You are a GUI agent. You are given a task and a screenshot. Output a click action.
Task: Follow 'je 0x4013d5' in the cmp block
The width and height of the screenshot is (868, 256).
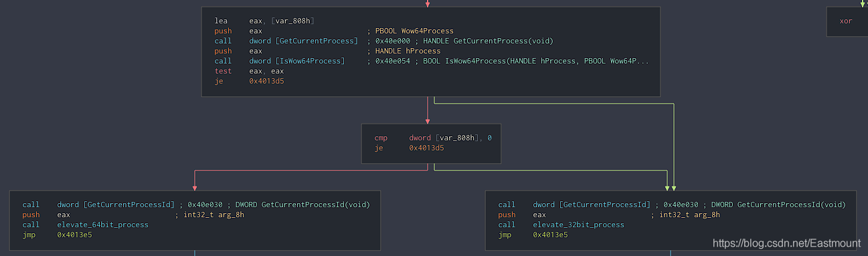coord(409,148)
